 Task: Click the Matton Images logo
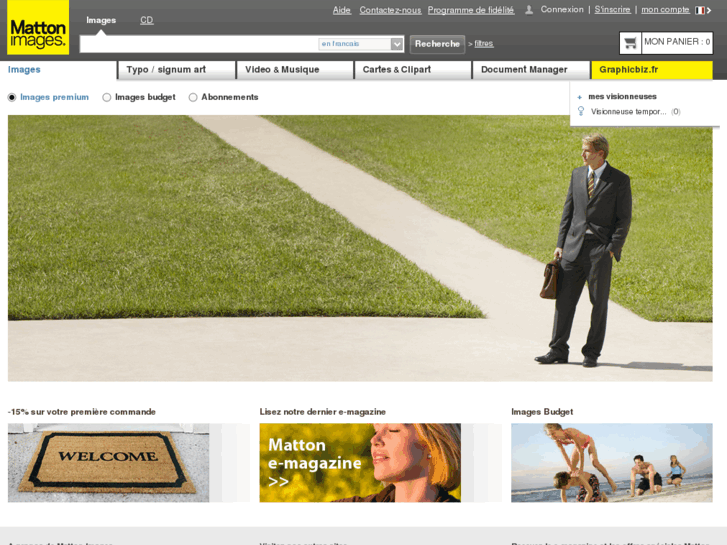tap(38, 28)
